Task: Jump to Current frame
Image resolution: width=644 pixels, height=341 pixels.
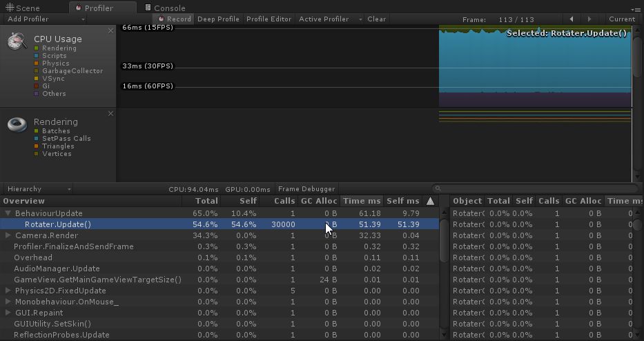Action: click(622, 19)
